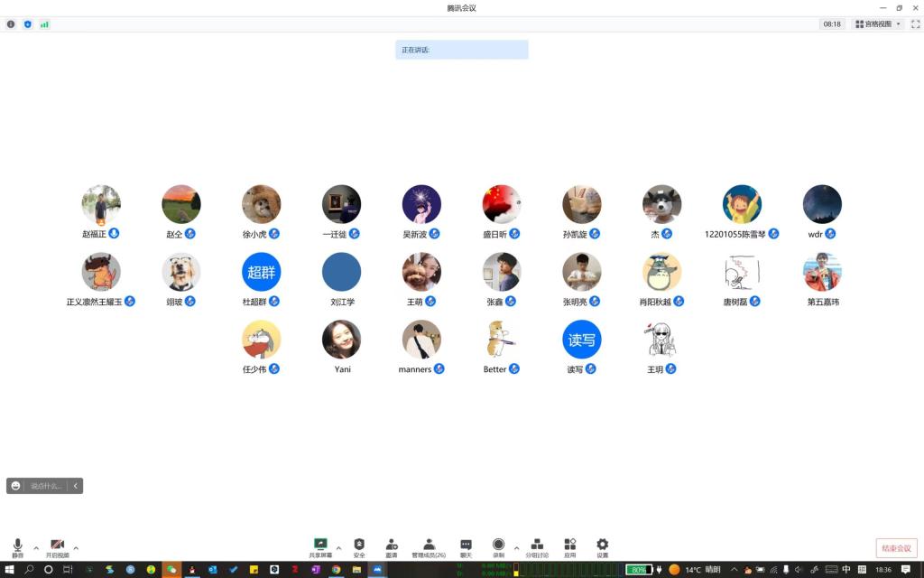924x578 pixels.
Task: Select participant 杜超群's avatar
Action: pos(261,272)
